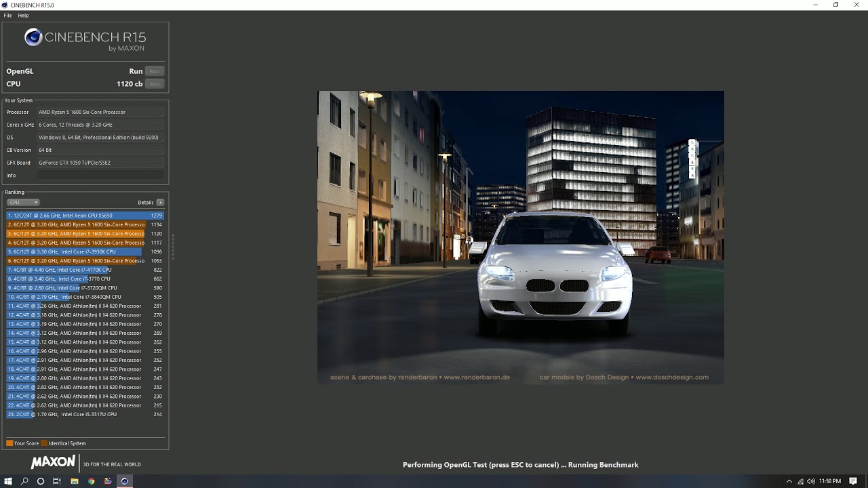Select Athlon II X4 620 row scoring 247
Screen dimensions: 868x488
pos(85,369)
